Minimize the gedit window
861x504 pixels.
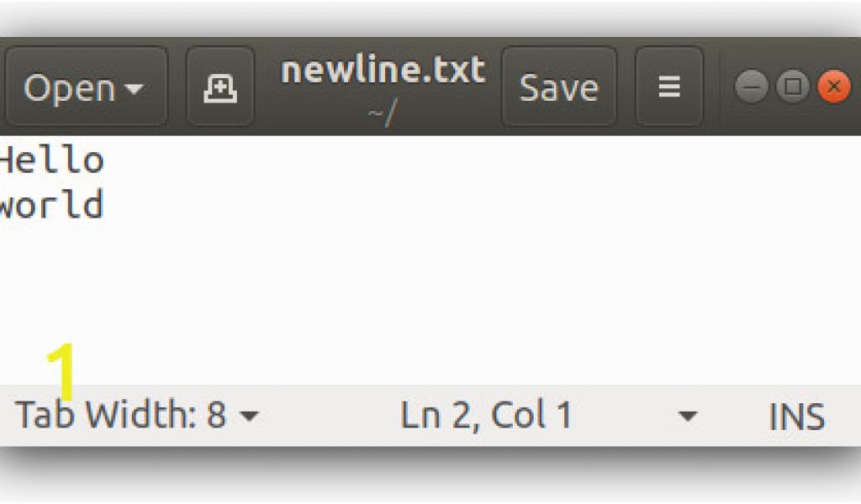[x=752, y=87]
